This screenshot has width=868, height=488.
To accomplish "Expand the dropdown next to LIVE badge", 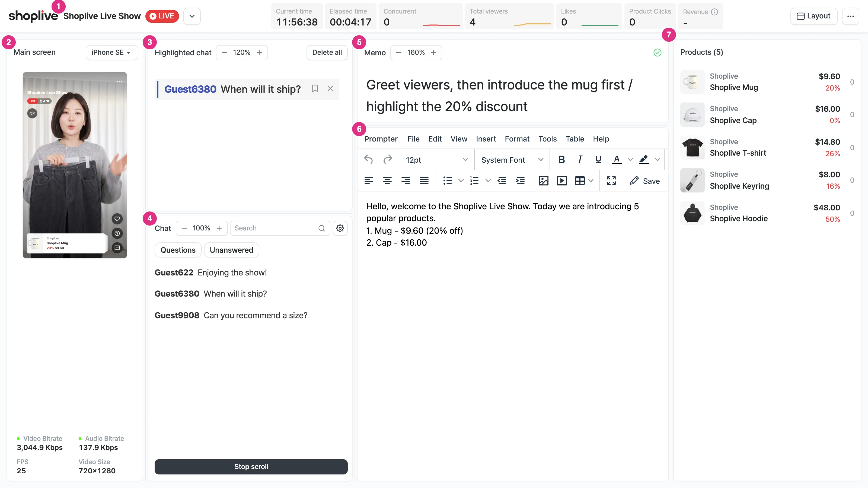I will coord(192,16).
